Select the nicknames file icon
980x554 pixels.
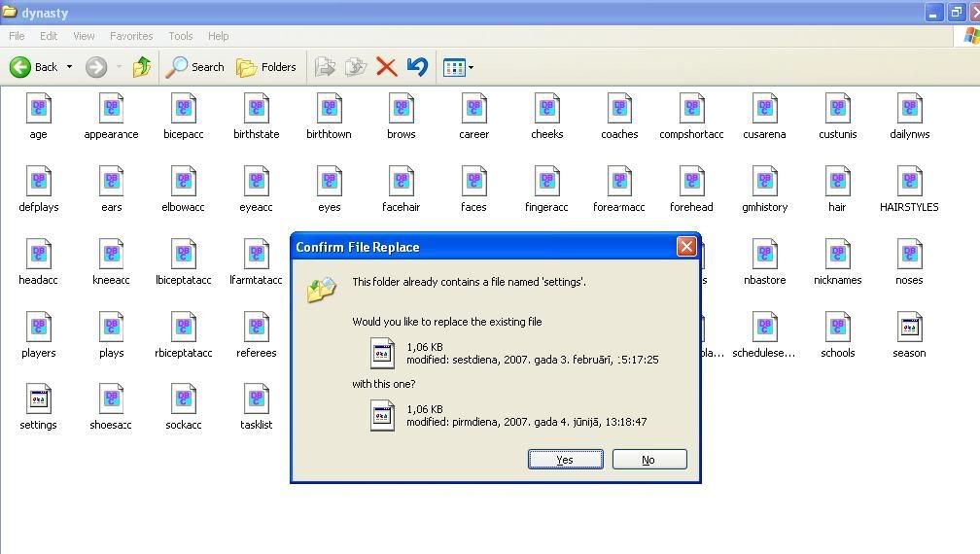pyautogui.click(x=837, y=255)
